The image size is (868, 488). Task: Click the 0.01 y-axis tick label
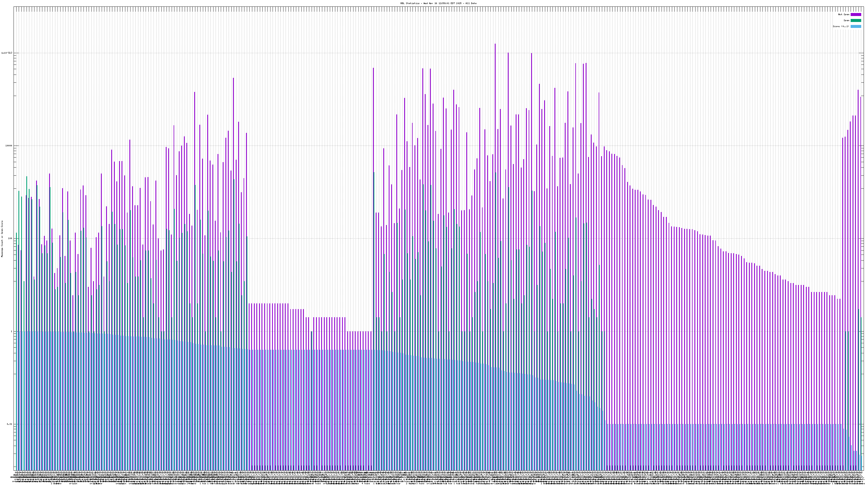point(9,424)
